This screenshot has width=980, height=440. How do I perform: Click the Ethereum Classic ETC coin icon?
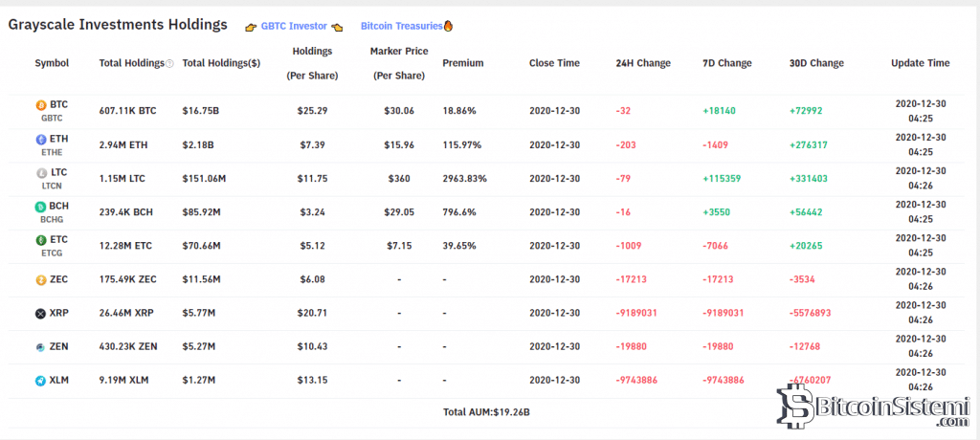click(40, 239)
